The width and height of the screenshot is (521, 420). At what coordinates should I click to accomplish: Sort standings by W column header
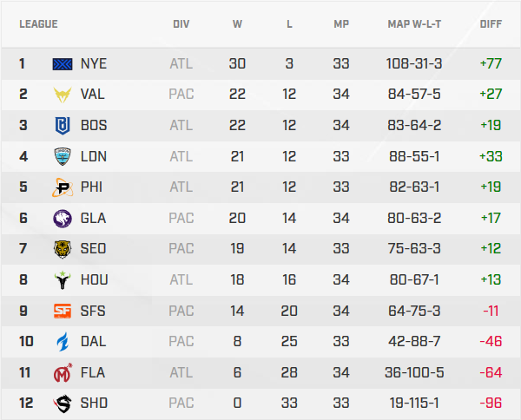(237, 23)
